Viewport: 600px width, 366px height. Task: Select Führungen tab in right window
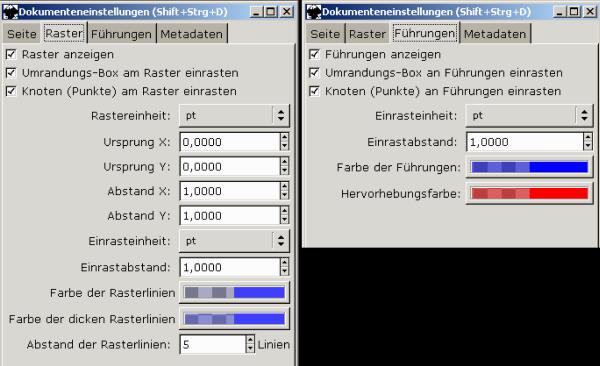point(425,33)
